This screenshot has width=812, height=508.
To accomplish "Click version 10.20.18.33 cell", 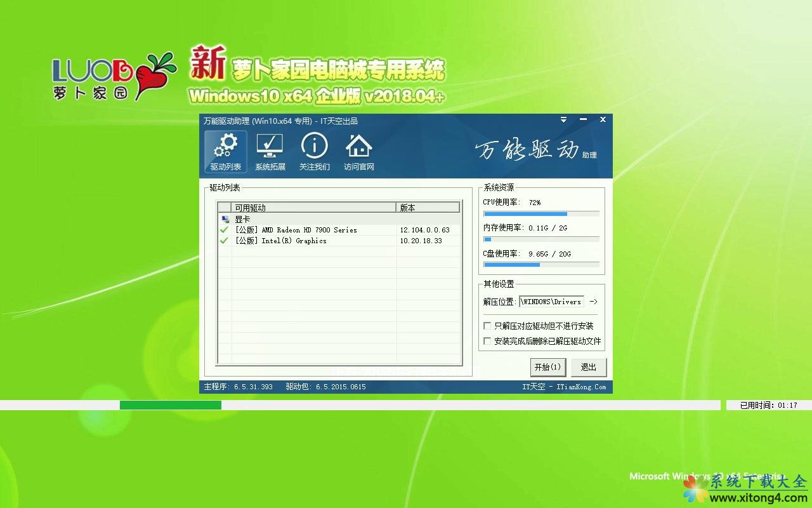I will point(421,241).
